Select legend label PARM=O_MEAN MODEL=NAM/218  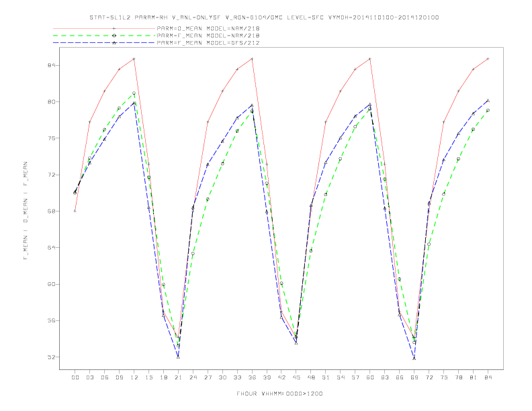click(208, 28)
